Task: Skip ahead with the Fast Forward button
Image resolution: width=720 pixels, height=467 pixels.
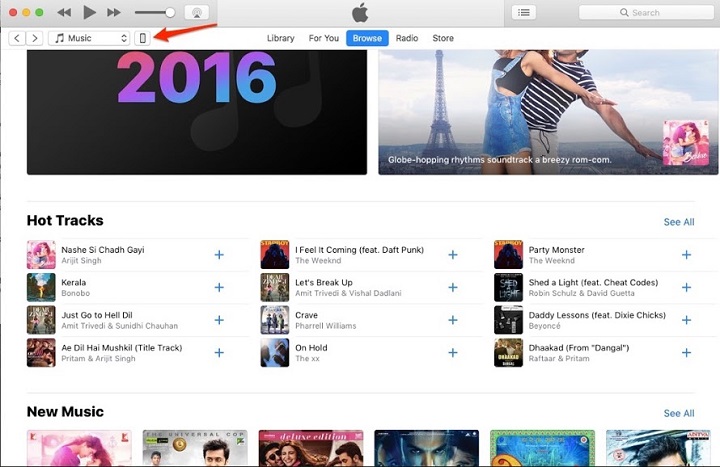Action: tap(114, 12)
